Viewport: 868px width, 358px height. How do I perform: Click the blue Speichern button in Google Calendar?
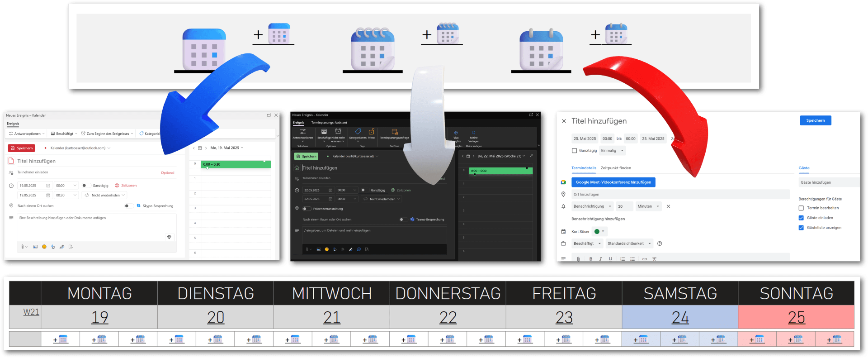coord(816,120)
